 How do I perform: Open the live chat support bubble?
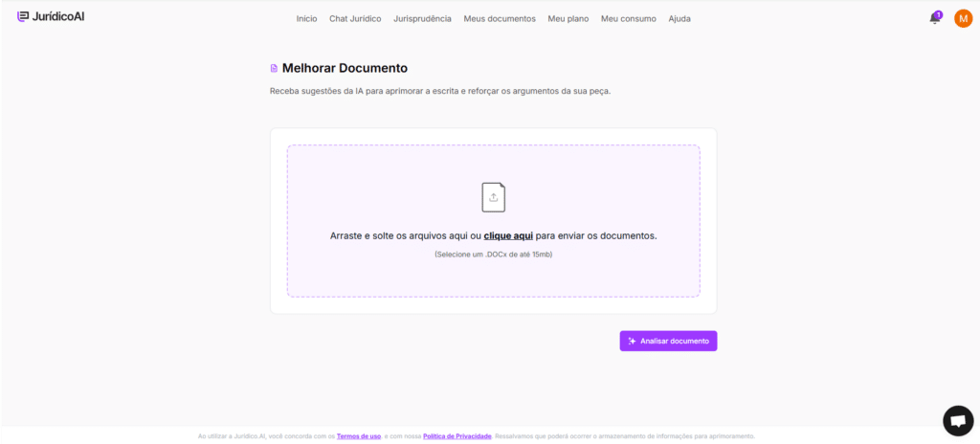[957, 420]
